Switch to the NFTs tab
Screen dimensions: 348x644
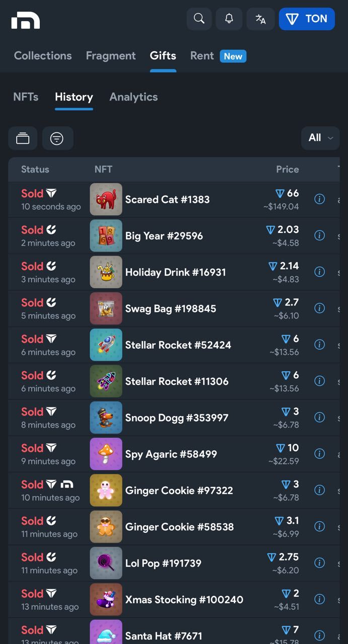(25, 97)
